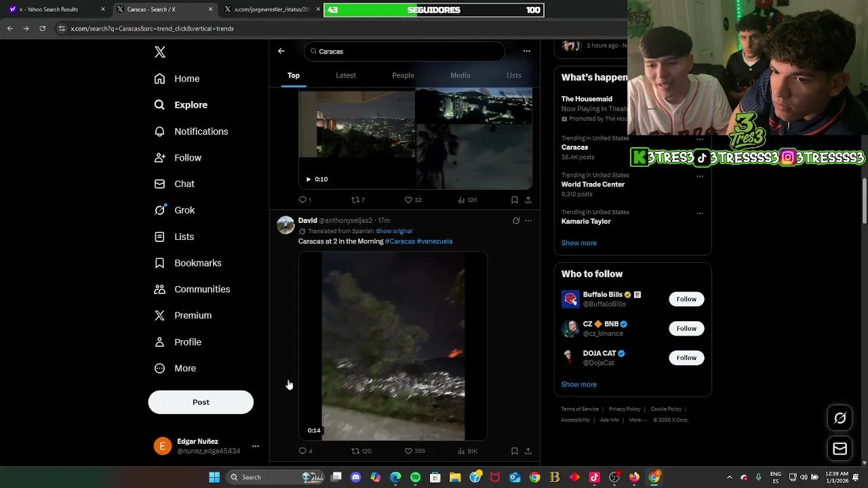This screenshot has height=488, width=868.
Task: Like the post with 32 likes
Action: [413, 200]
